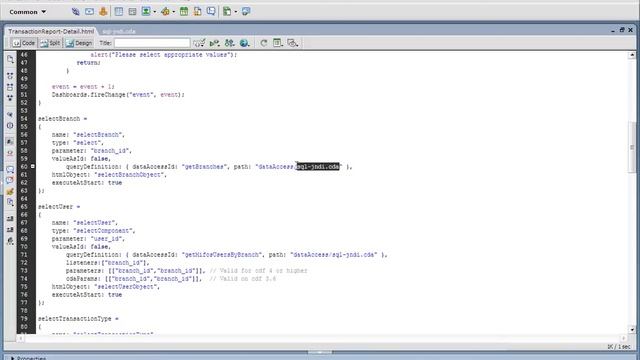Image resolution: width=640 pixels, height=360 pixels.
Task: Open Documents icon in coding toolbar
Action: pos(10,60)
